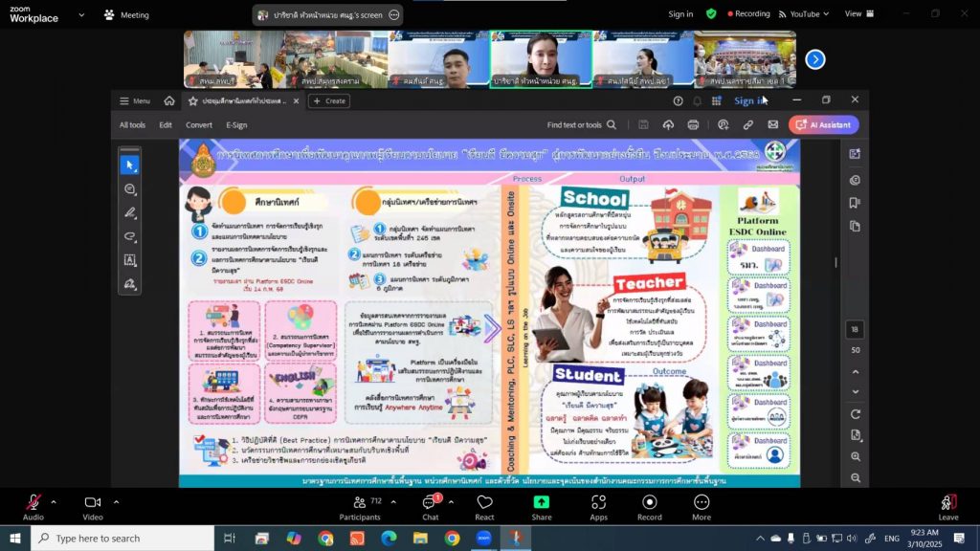This screenshot has height=551, width=980.
Task: Expand participants options caret
Action: pos(393,501)
